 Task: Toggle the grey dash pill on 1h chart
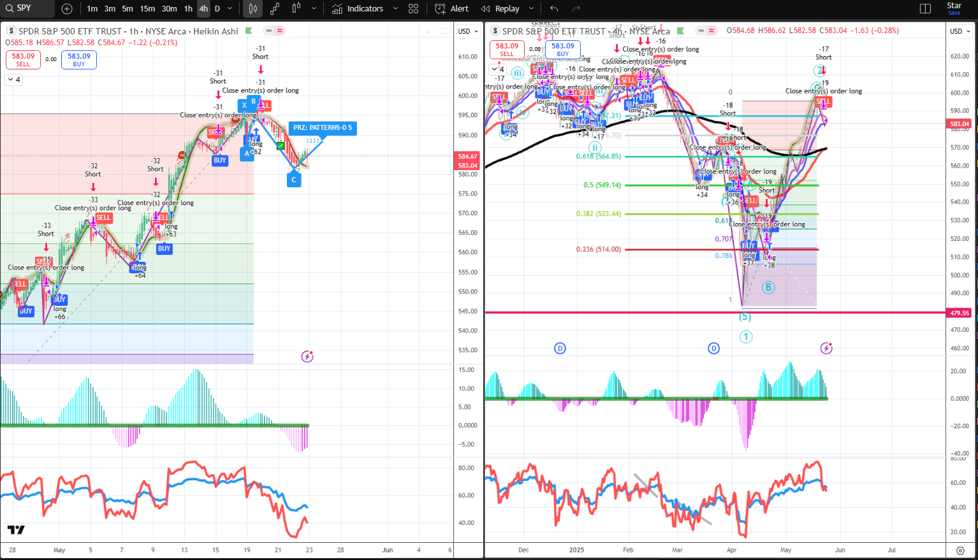(270, 31)
